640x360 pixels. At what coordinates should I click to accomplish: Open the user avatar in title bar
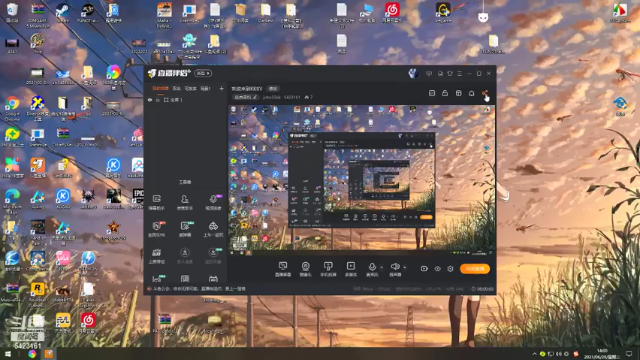(413, 73)
